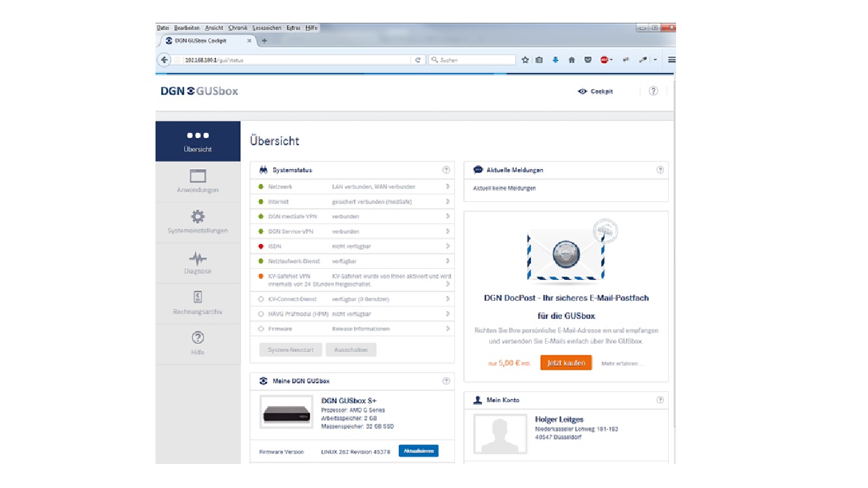Click 'Aktuell keine Meldungen' text
Screen dimensions: 868x488
click(504, 188)
